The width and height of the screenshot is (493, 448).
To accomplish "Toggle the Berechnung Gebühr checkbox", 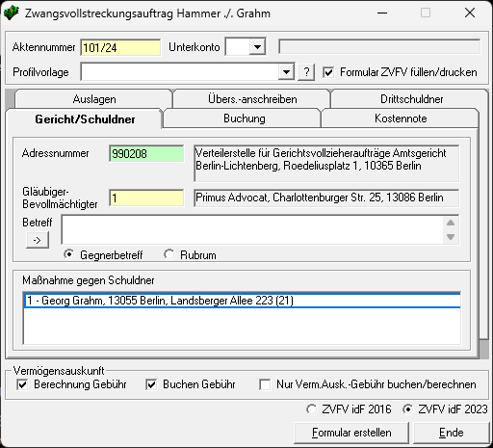I will pos(22,384).
